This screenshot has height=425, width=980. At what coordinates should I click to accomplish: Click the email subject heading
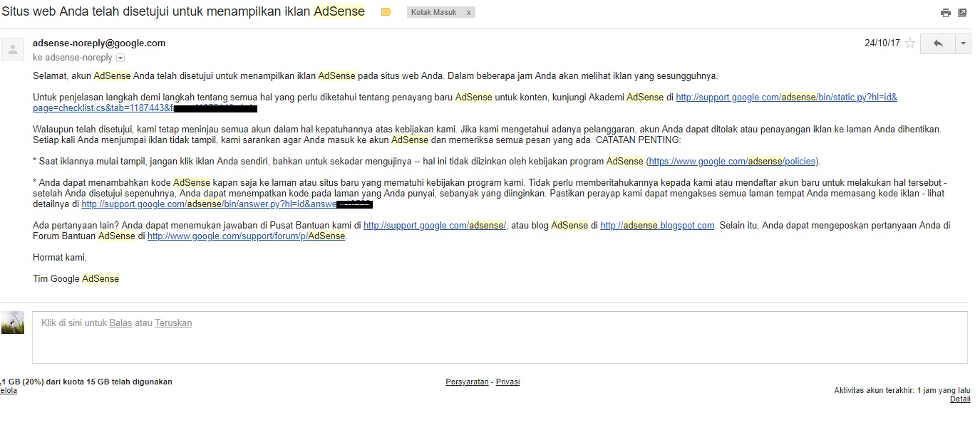pos(183,11)
